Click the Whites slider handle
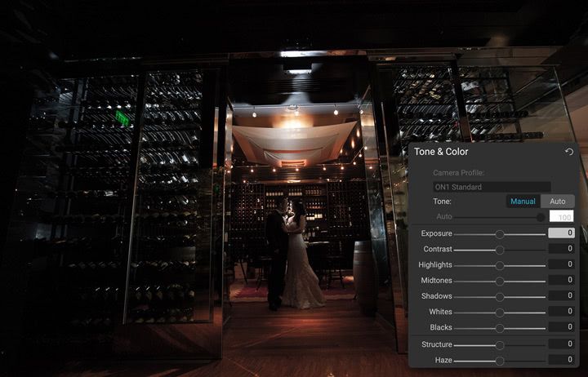 [500, 313]
